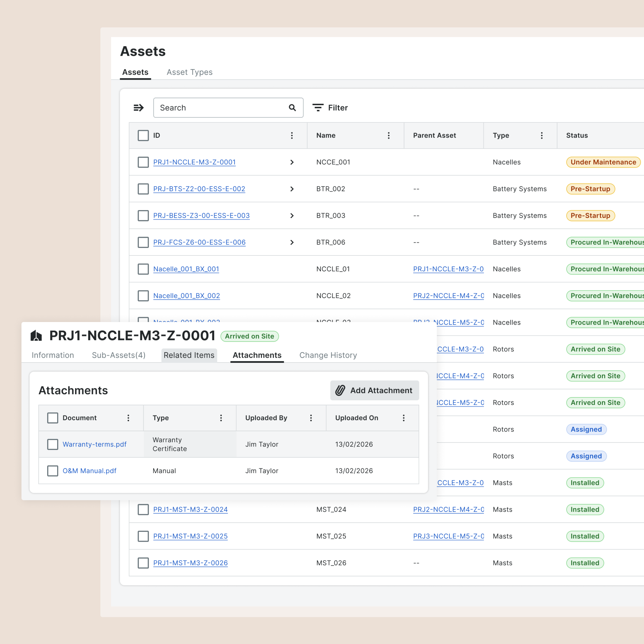Screen dimensions: 644x644
Task: Open the Information tab
Action: (x=53, y=355)
